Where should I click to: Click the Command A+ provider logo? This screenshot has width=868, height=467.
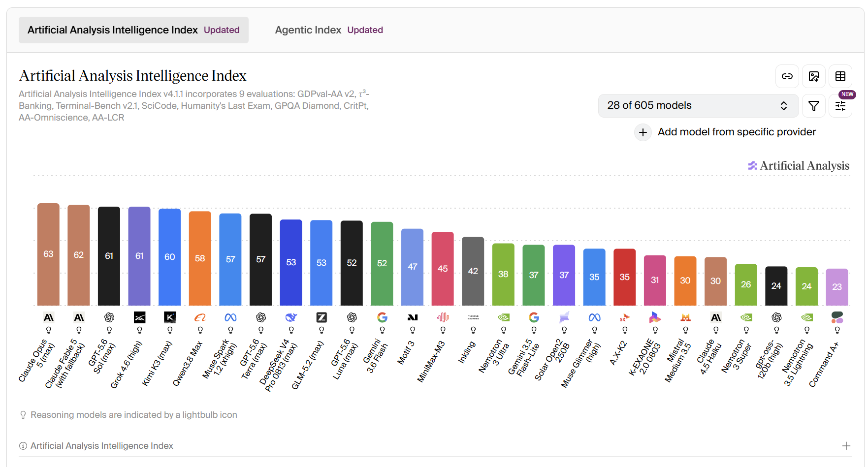(837, 317)
